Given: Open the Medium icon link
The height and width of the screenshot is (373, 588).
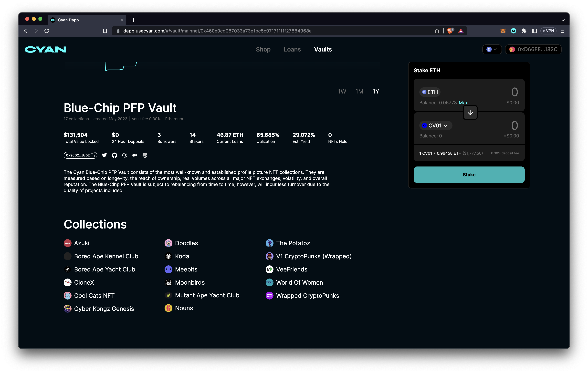Looking at the screenshot, I should tap(135, 155).
